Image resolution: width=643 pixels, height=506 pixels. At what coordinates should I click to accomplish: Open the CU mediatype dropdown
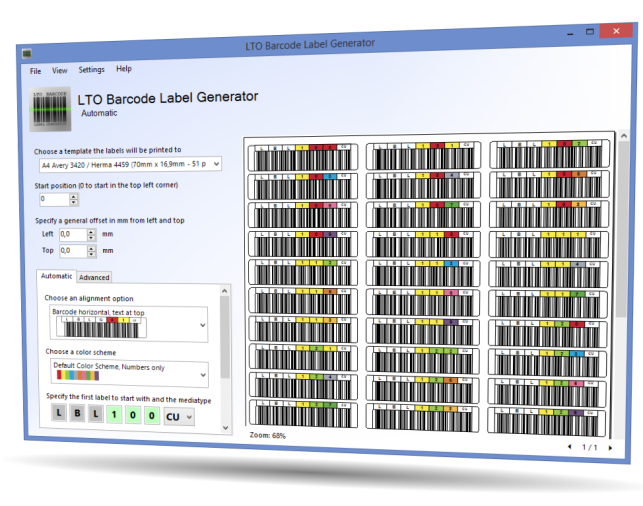tap(179, 417)
